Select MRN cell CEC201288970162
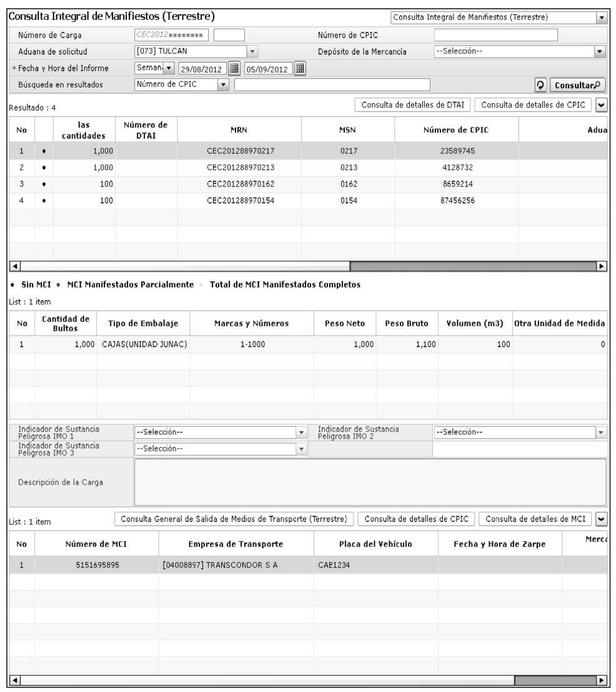Screen dimensions: 616x692 (x=241, y=184)
